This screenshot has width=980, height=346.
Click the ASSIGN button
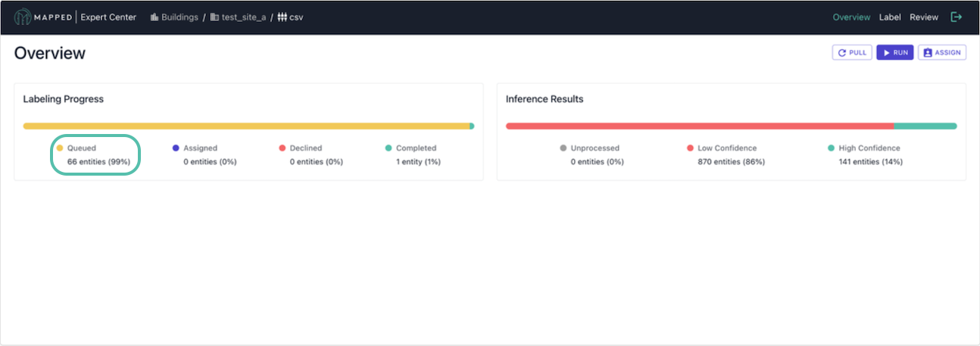click(x=942, y=52)
